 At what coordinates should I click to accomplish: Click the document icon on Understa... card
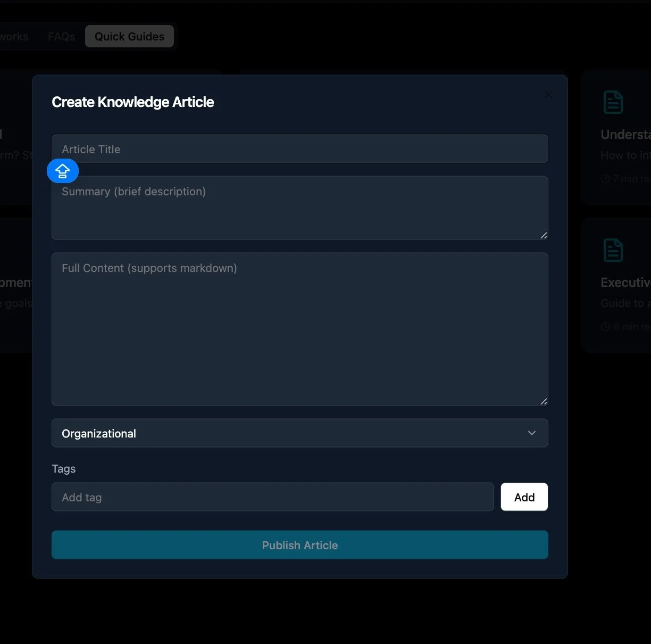click(613, 102)
